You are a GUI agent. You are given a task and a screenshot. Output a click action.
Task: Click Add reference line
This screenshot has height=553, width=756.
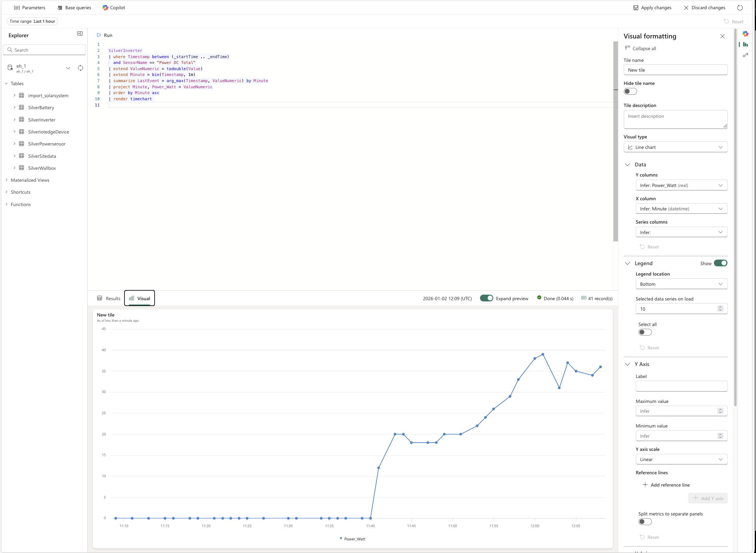pyautogui.click(x=666, y=485)
